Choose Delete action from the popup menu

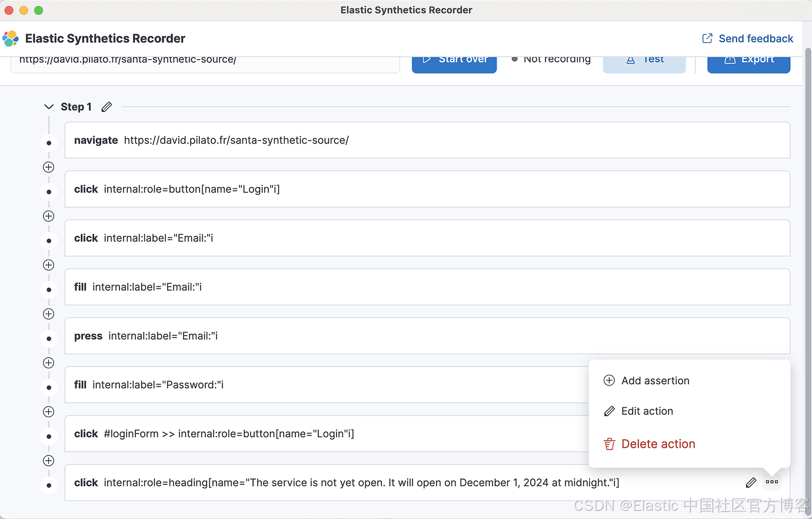click(650, 444)
